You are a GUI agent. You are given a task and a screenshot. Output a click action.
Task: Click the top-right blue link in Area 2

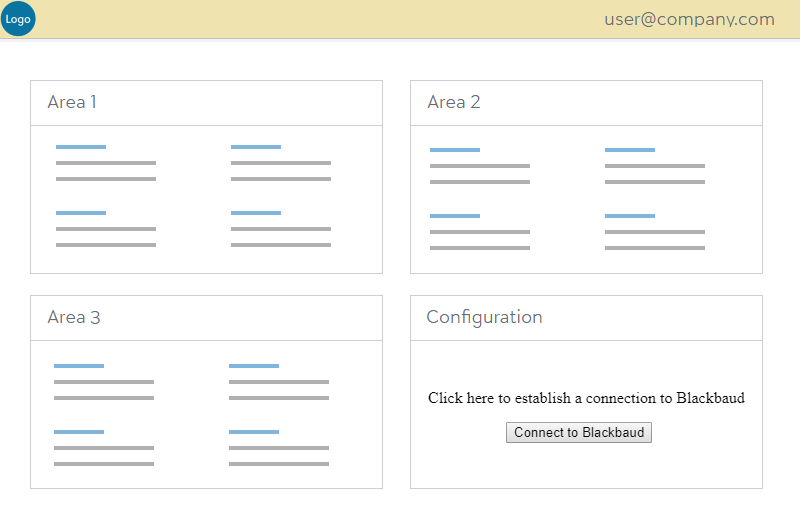pos(630,150)
